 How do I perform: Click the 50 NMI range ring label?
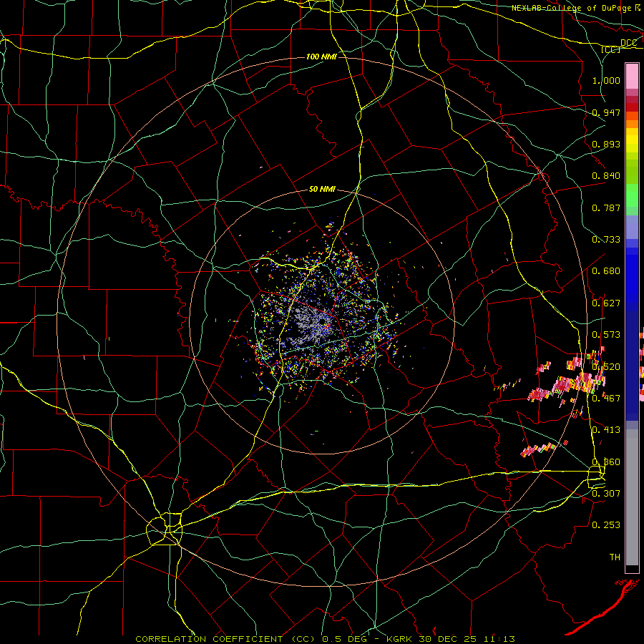(x=323, y=189)
